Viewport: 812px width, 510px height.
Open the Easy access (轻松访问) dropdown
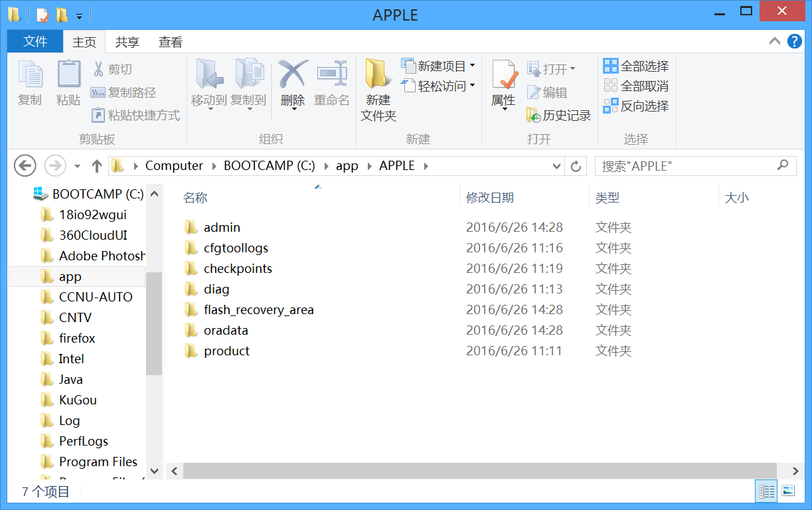(438, 86)
